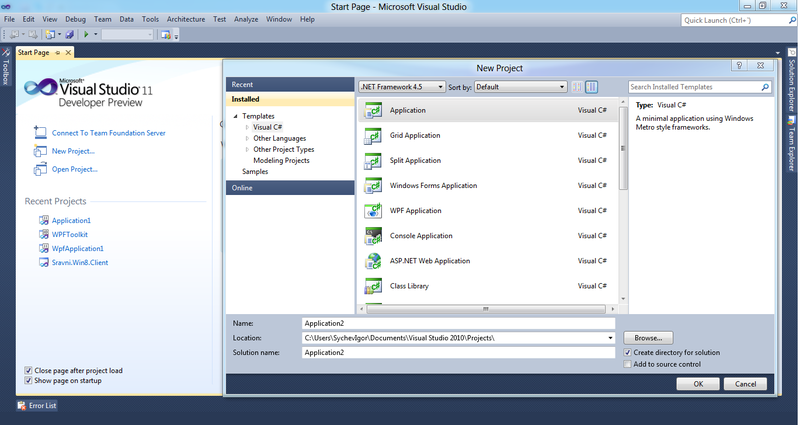Viewport: 800px width, 425px height.
Task: Click the navigate forward toolbar icon
Action: [x=33, y=34]
